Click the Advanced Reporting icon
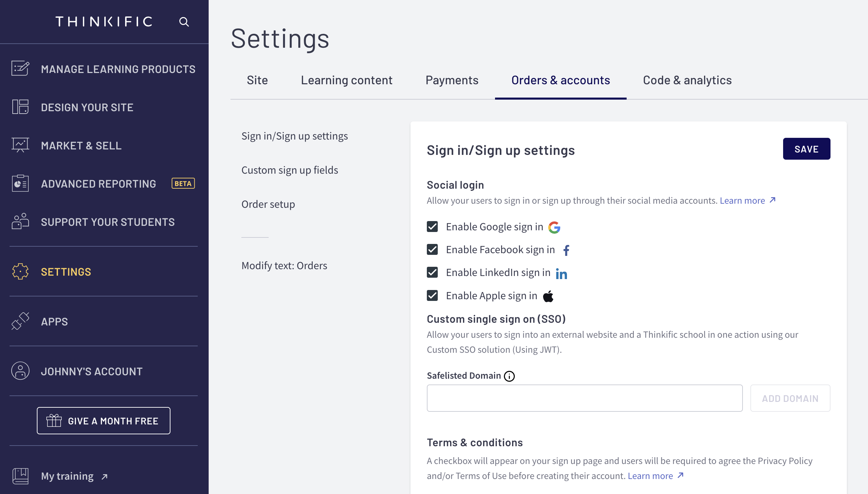 pyautogui.click(x=20, y=184)
